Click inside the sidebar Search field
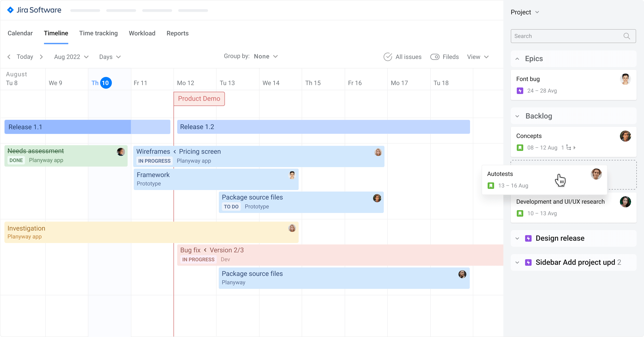 point(563,36)
